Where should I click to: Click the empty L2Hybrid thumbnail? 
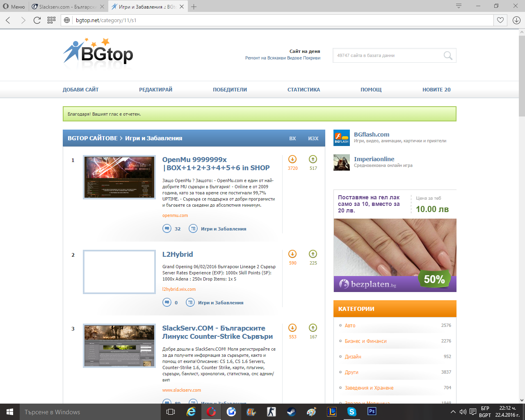tap(119, 272)
